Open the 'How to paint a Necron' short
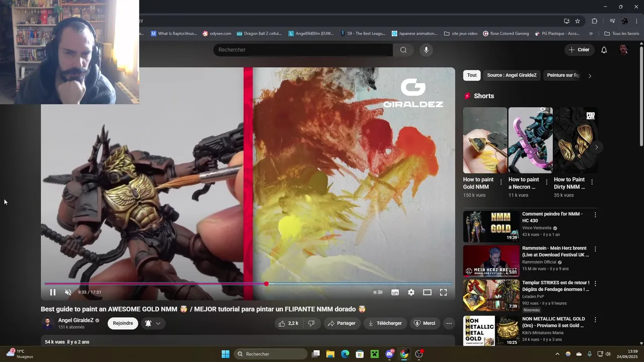Viewport: 644px width, 362px height. tap(530, 140)
